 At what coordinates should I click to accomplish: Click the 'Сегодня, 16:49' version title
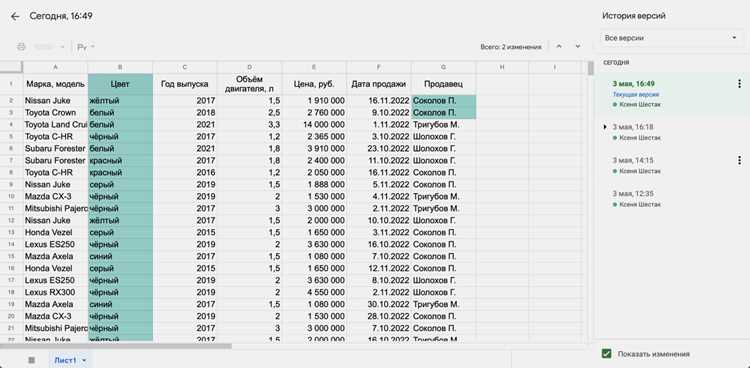[61, 16]
